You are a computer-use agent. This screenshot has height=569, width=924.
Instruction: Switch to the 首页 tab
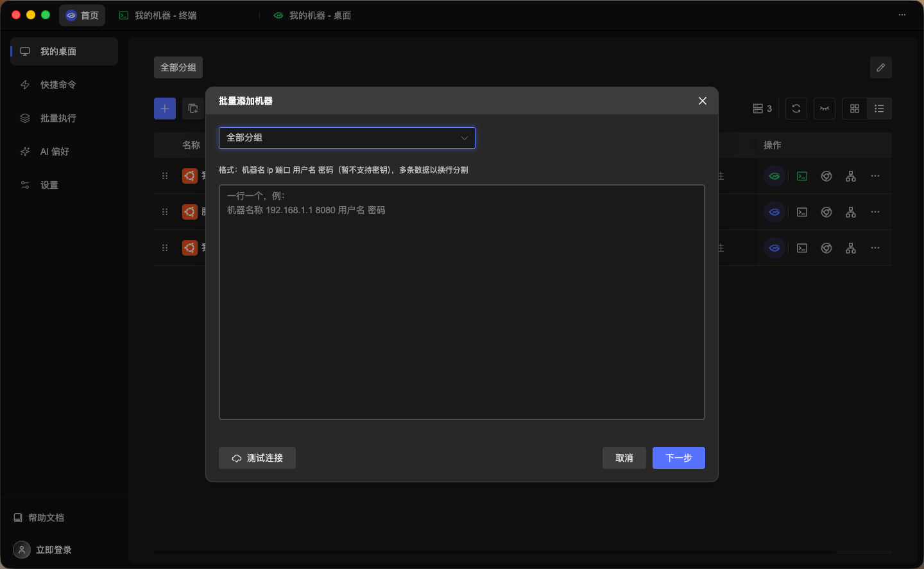pyautogui.click(x=82, y=15)
